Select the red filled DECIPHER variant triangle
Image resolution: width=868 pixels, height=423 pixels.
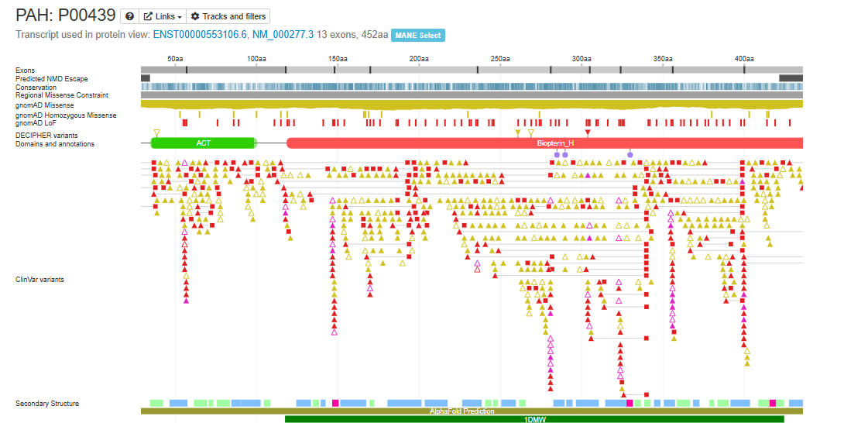click(588, 133)
